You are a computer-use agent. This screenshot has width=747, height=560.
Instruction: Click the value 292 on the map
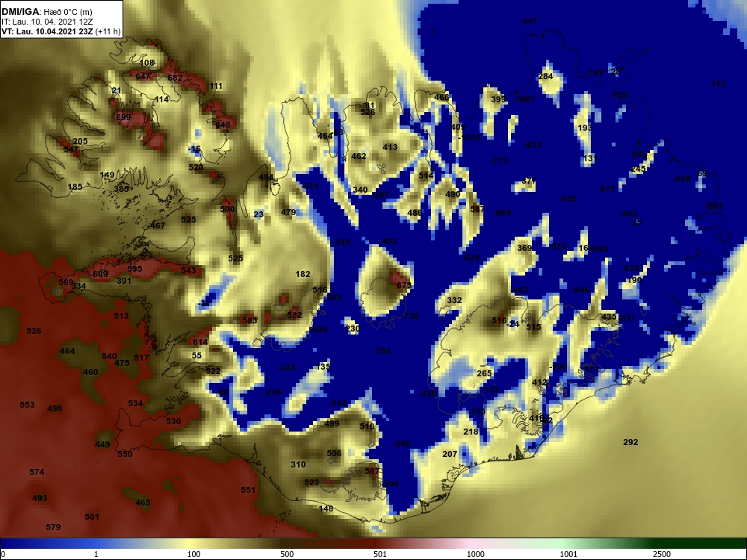pyautogui.click(x=630, y=442)
